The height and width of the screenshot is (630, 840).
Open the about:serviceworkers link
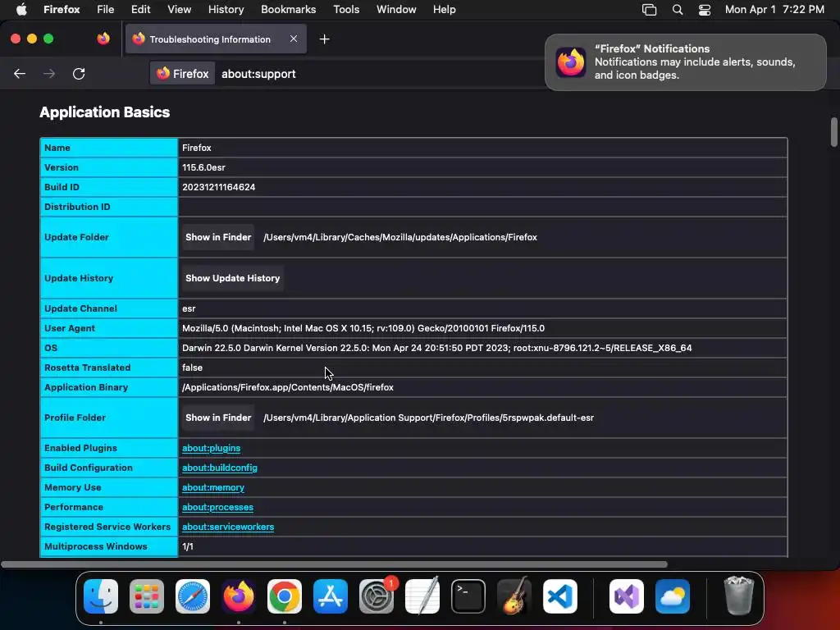pyautogui.click(x=228, y=527)
